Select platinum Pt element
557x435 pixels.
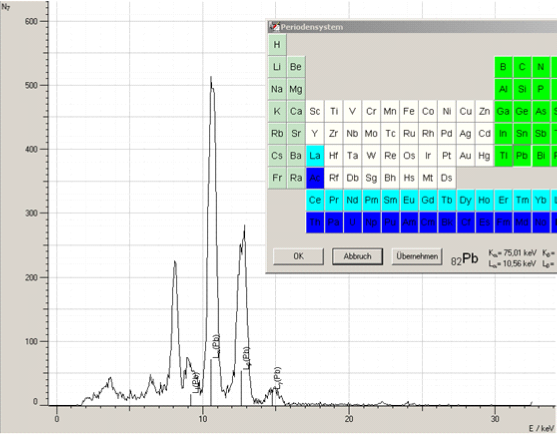tap(447, 156)
